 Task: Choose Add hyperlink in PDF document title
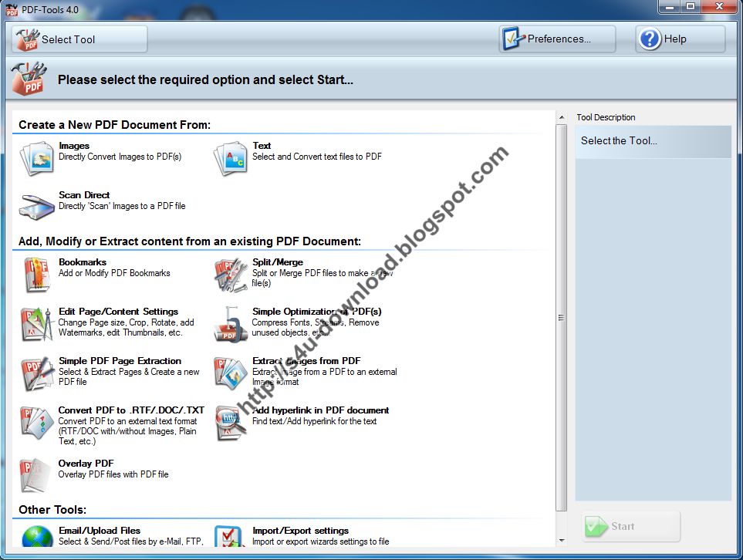pyautogui.click(x=320, y=410)
